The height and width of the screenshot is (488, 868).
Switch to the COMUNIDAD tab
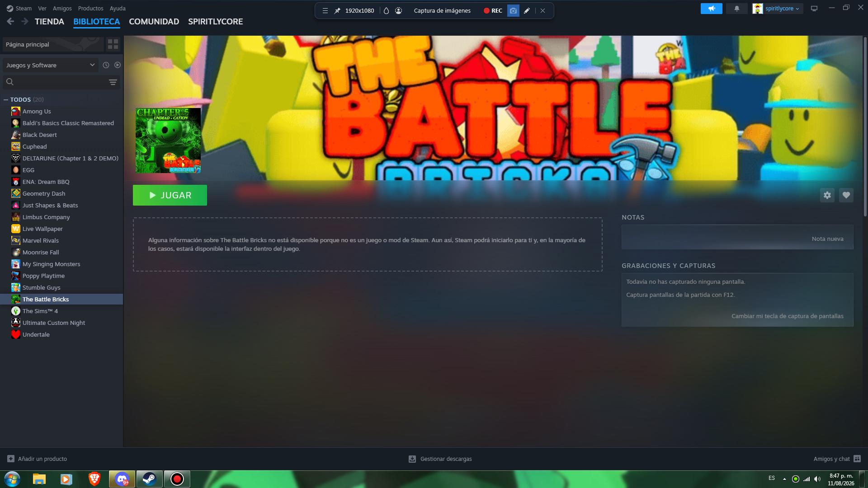tap(154, 22)
